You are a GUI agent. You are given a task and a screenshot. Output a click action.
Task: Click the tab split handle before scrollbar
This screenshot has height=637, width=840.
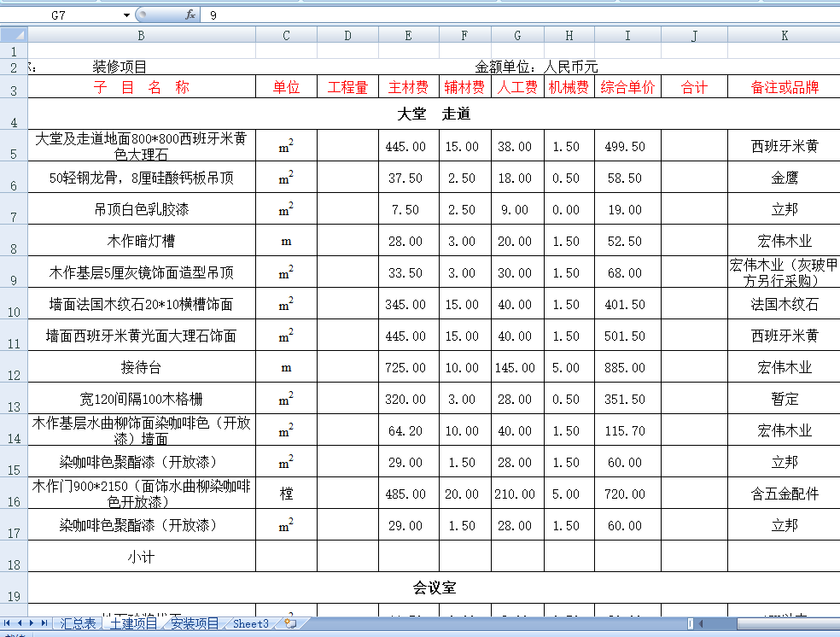click(690, 623)
